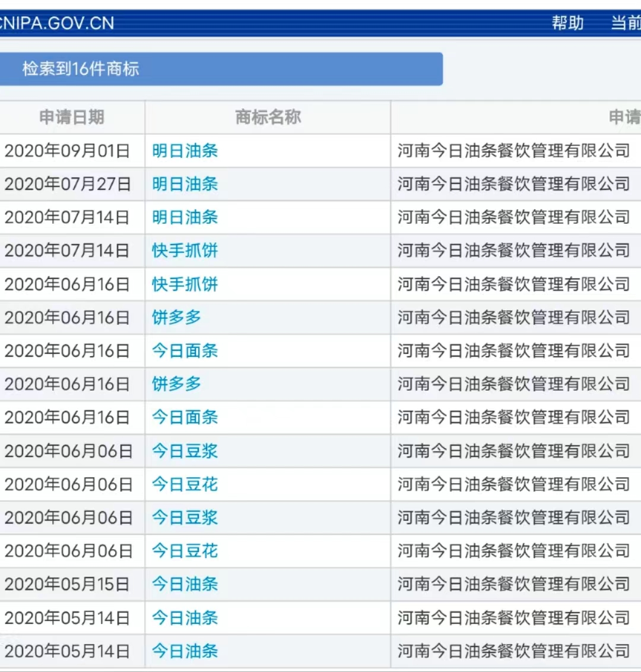641x672 pixels.
Task: Open the second 饼多多 trademark link
Action: [176, 384]
